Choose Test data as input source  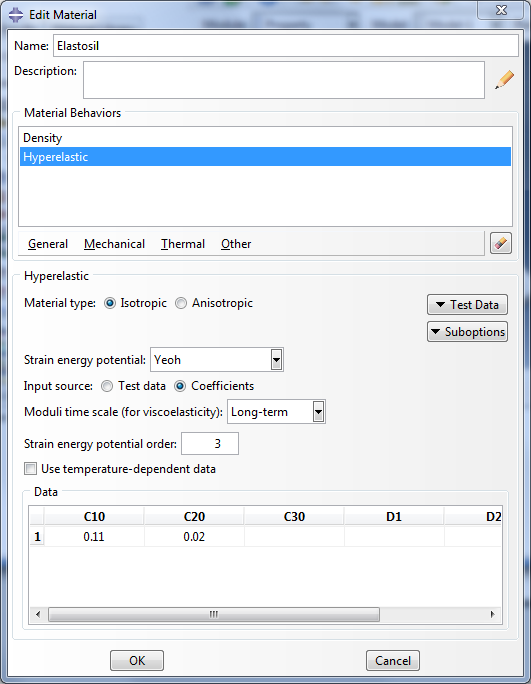[x=106, y=386]
